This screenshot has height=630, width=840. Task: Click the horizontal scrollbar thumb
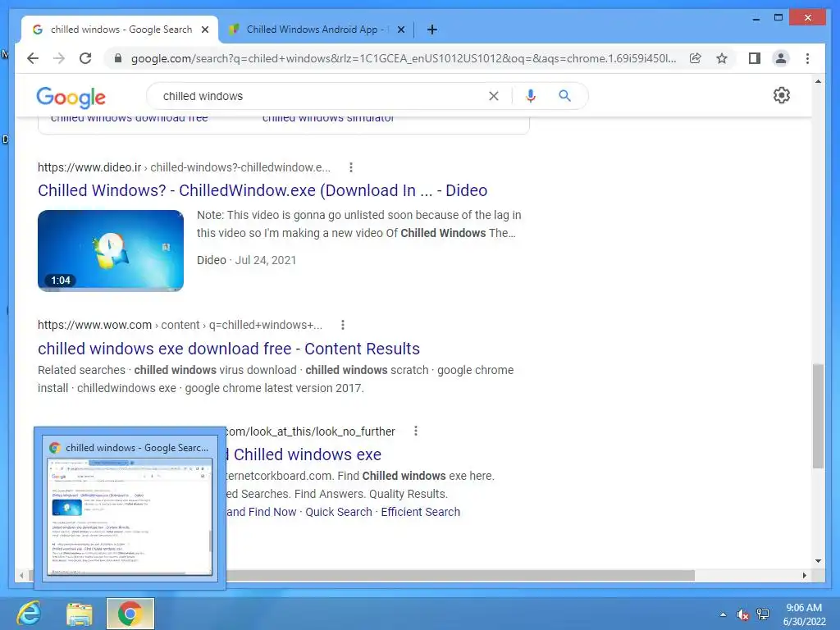click(x=459, y=575)
